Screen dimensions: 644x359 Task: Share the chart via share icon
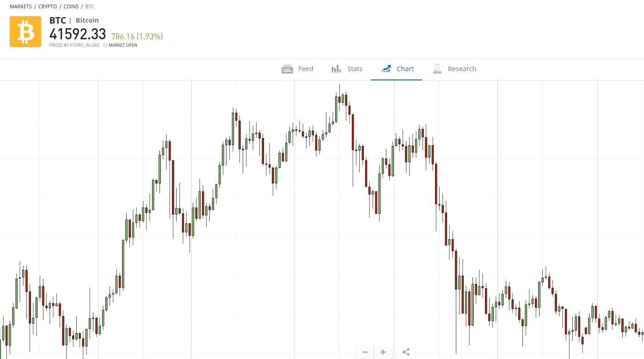click(406, 352)
